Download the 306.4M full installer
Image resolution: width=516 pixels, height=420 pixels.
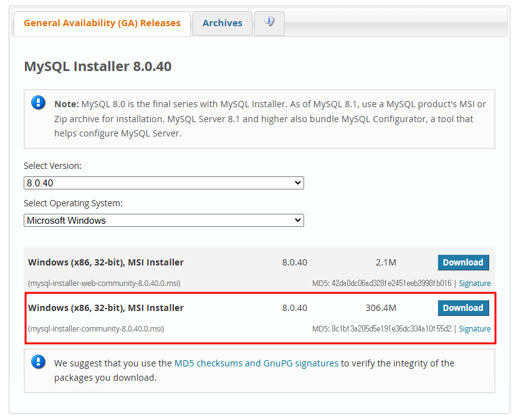pos(463,308)
